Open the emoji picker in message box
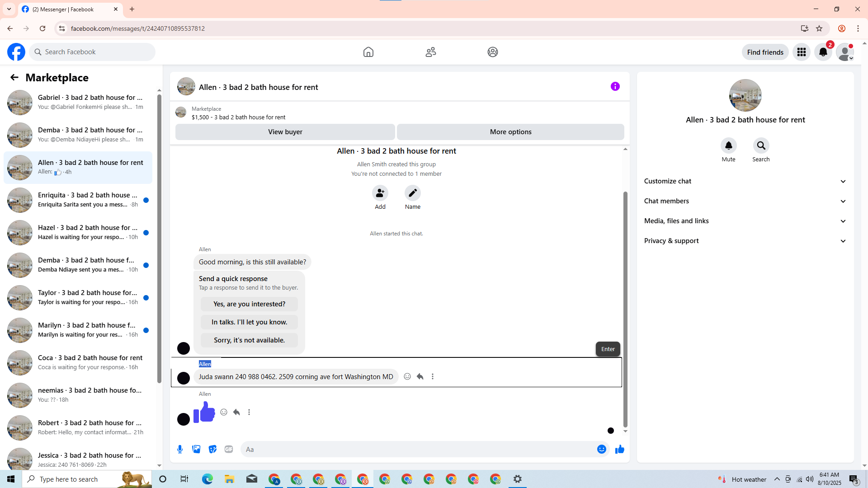The width and height of the screenshot is (868, 488). tap(601, 449)
